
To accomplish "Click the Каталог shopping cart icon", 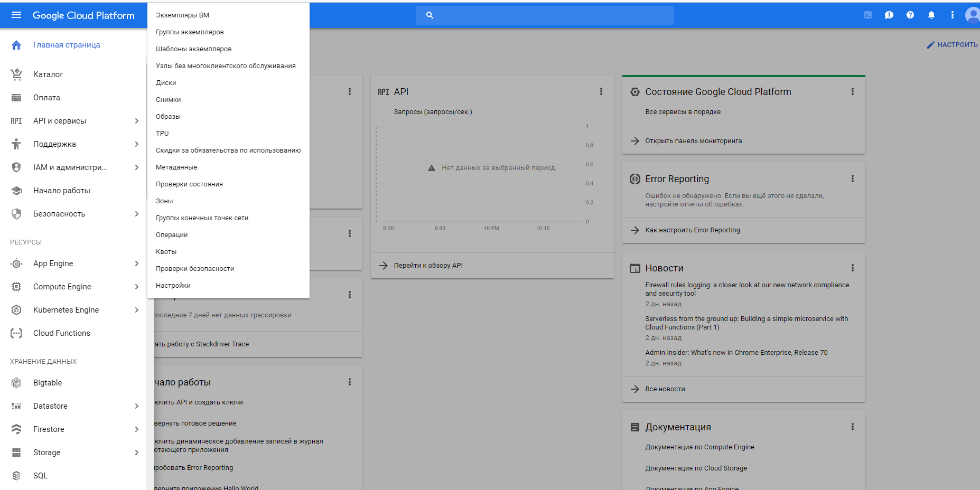I will [16, 74].
